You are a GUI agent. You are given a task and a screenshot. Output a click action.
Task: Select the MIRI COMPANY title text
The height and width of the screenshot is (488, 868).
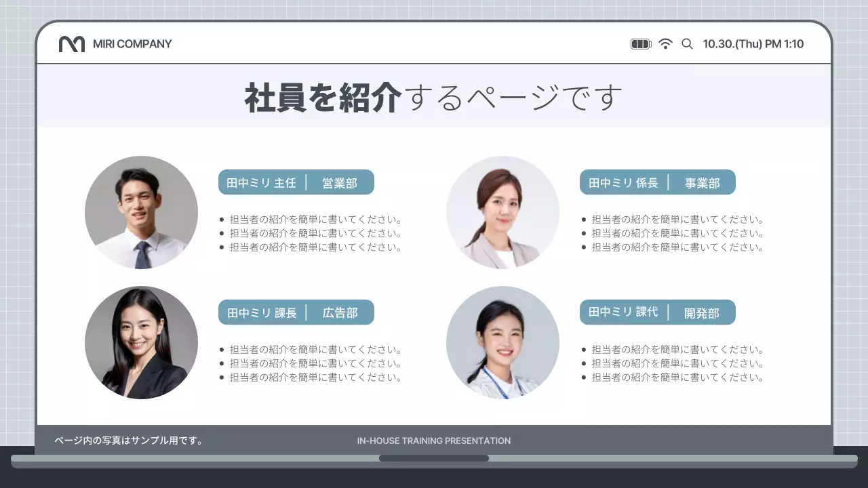132,44
